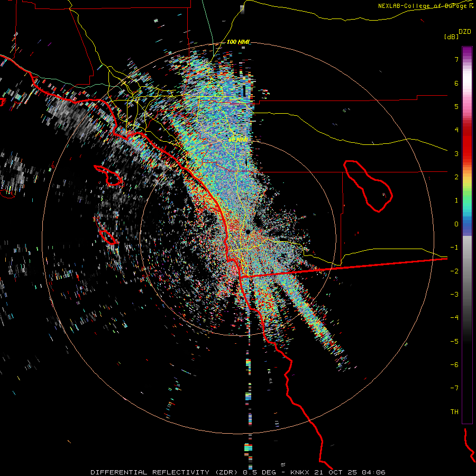Image resolution: width=476 pixels, height=476 pixels.
Task: Click the black radar site dot
Action: click(x=248, y=232)
